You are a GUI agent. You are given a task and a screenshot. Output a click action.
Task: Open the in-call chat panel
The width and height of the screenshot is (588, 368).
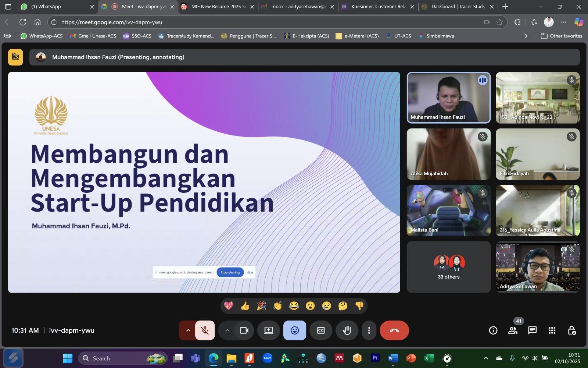pos(532,330)
